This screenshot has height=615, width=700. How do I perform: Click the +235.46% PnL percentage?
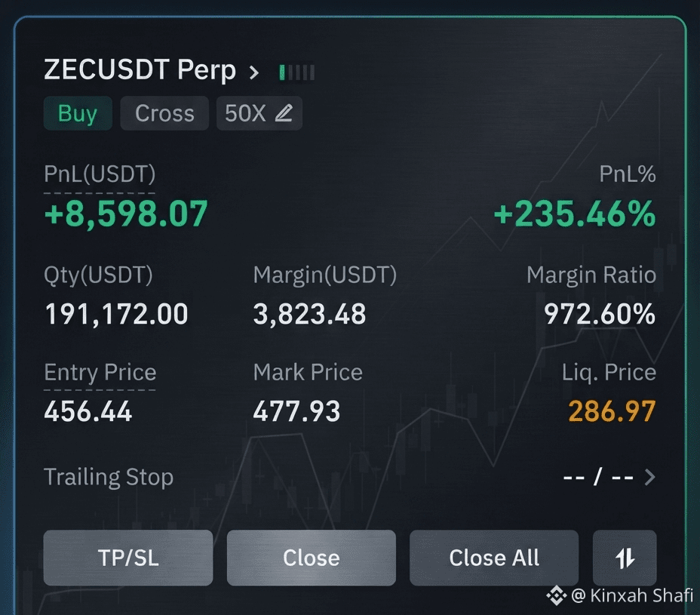575,214
